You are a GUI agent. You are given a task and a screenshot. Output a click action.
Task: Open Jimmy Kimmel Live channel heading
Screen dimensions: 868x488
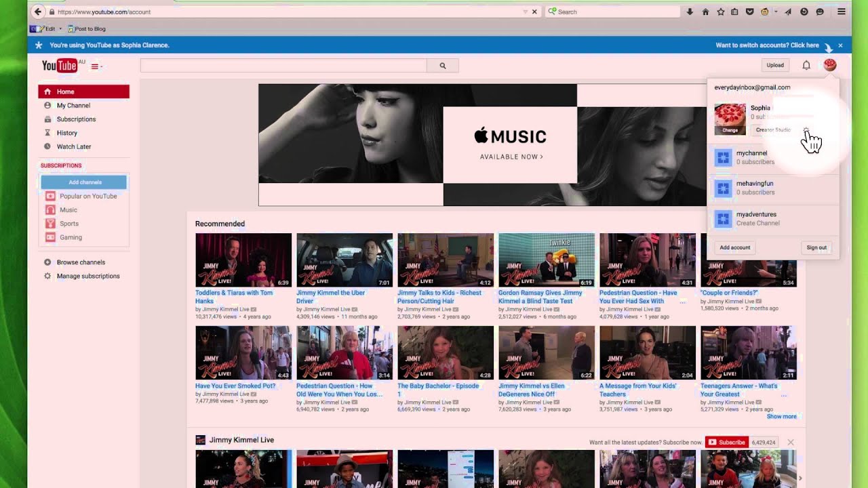[x=241, y=440]
